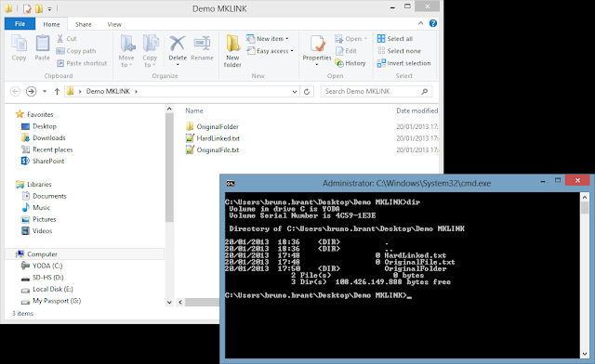This screenshot has width=595, height=364.
Task: Open the Videos library
Action: tap(42, 230)
